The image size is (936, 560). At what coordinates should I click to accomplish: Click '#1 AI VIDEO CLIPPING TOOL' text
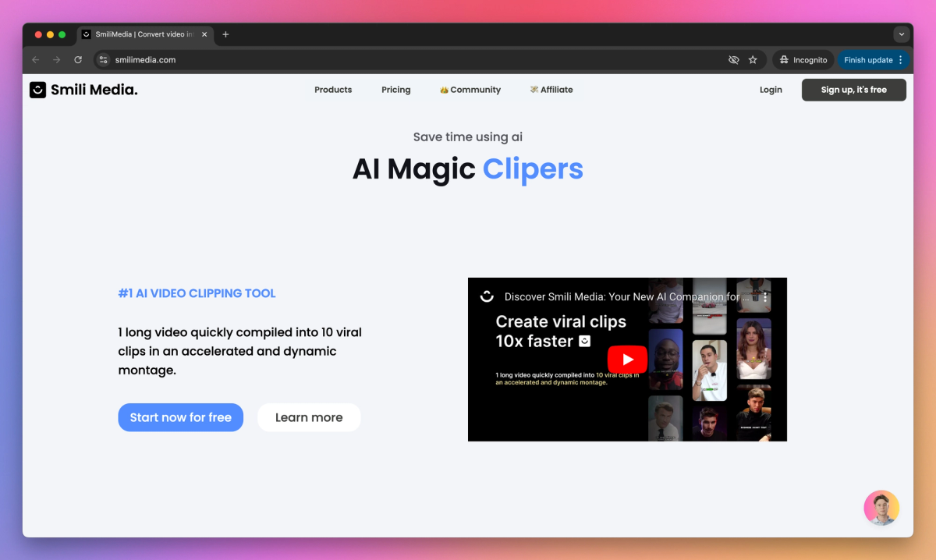click(197, 293)
